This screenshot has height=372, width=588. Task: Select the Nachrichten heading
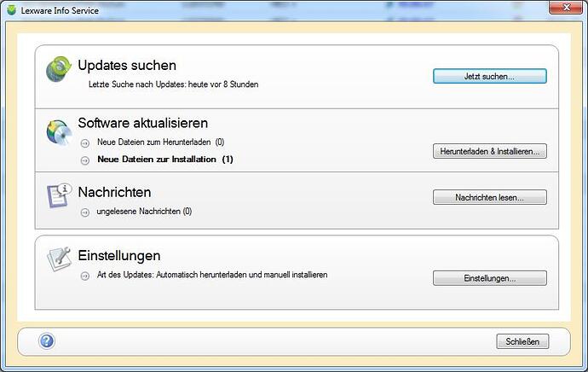(114, 192)
